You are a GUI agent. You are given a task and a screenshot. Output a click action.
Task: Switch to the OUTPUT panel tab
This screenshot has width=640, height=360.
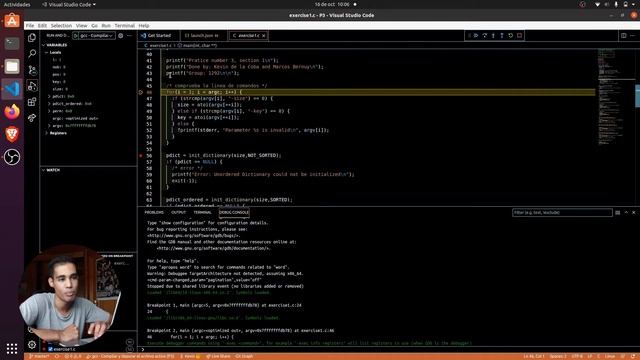coord(178,213)
